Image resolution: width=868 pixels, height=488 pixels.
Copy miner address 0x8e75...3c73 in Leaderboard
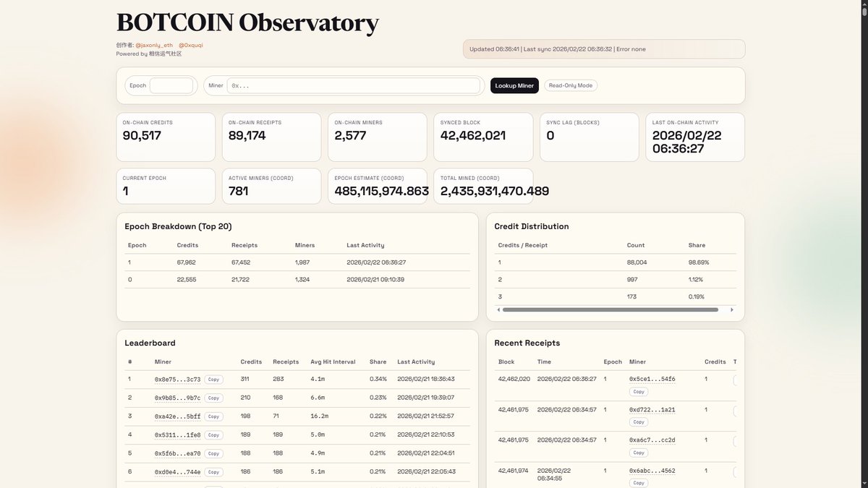pyautogui.click(x=213, y=379)
